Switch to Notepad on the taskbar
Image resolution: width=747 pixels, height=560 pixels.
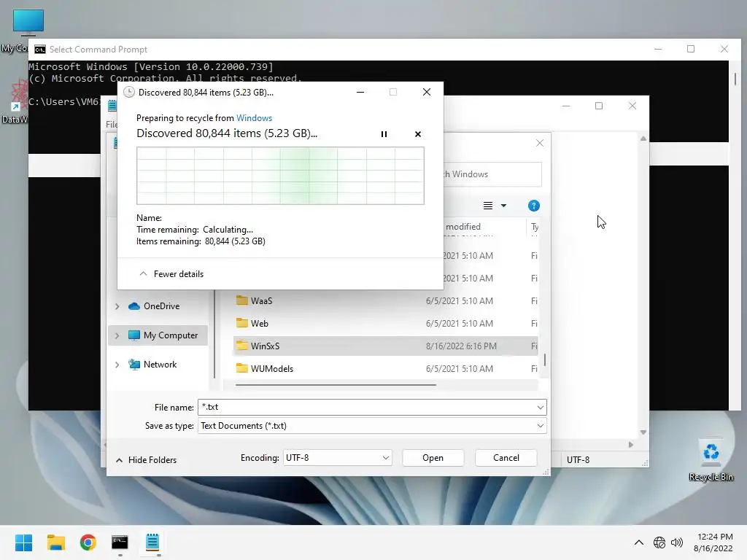[x=152, y=542]
